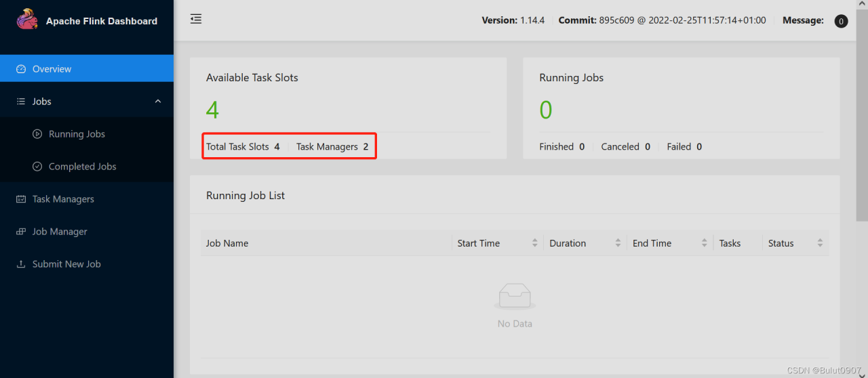
Task: Sort by Status column arrows
Action: (820, 243)
